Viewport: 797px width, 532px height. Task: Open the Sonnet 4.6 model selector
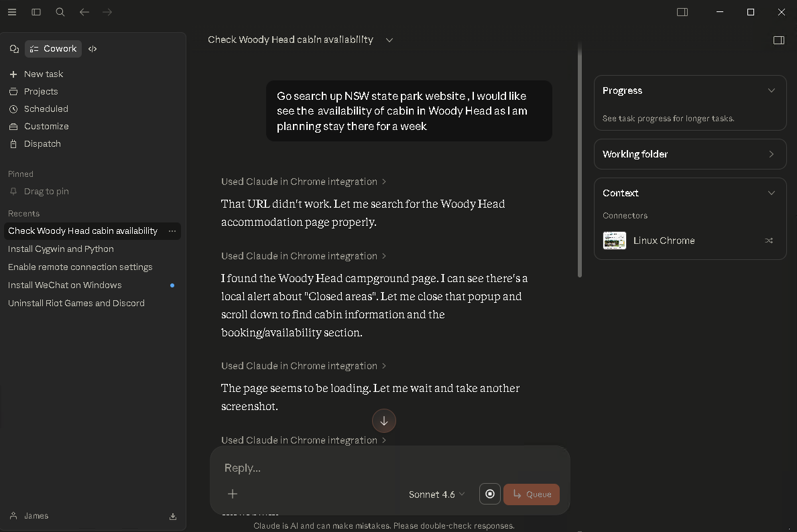pos(437,494)
